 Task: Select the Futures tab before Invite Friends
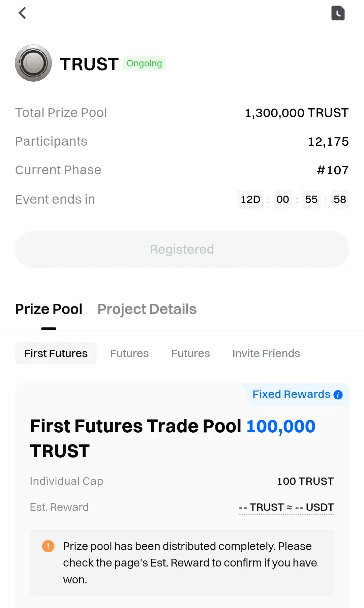pyautogui.click(x=190, y=353)
